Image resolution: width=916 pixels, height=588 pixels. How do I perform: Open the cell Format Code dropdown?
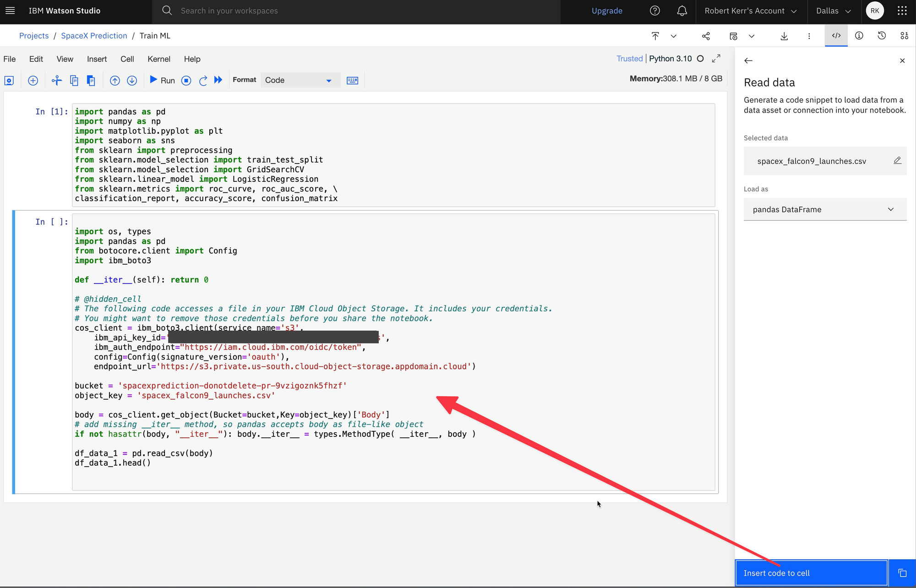coord(299,80)
